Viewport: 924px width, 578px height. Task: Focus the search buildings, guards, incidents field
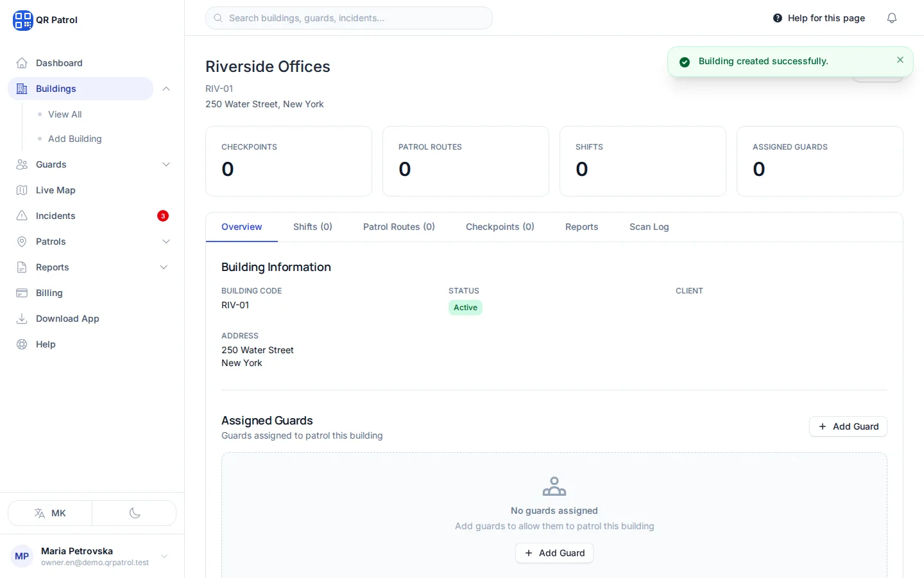tap(349, 18)
